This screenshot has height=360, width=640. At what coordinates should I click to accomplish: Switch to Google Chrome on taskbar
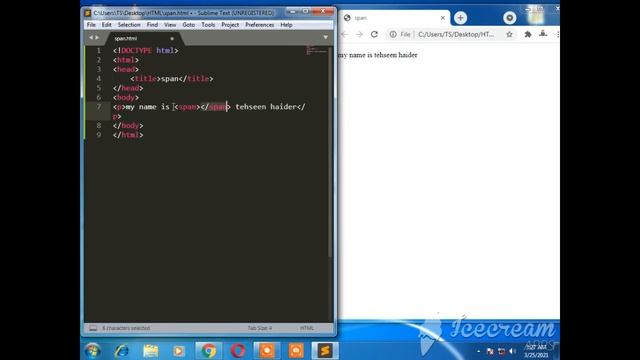[x=209, y=351]
